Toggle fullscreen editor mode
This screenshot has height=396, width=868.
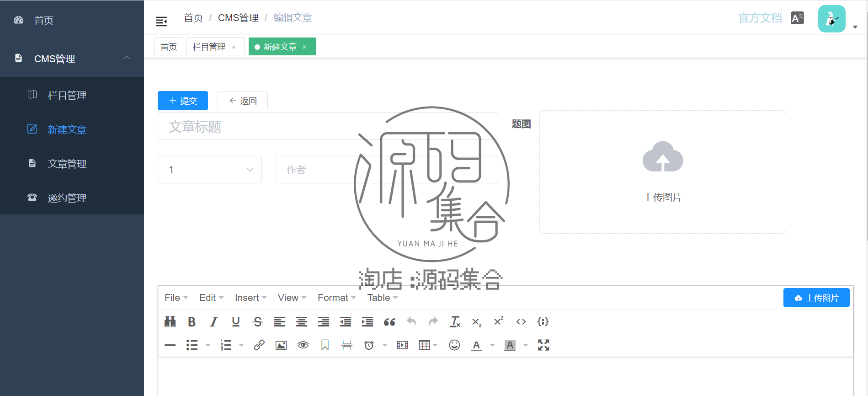(543, 345)
